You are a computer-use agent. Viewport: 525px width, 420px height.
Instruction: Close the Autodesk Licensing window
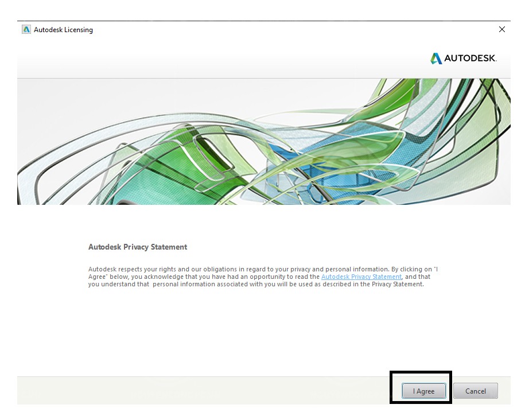502,29
